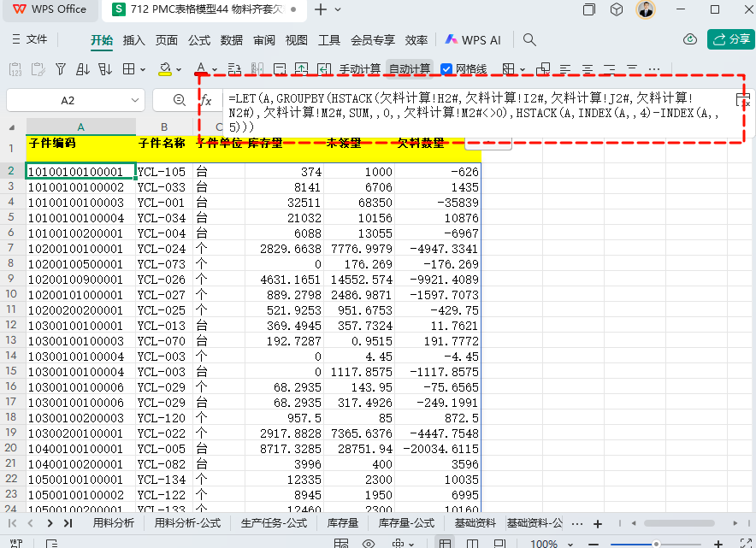Switch to the 视图 ribbon tab
The height and width of the screenshot is (548, 756).
(x=297, y=40)
